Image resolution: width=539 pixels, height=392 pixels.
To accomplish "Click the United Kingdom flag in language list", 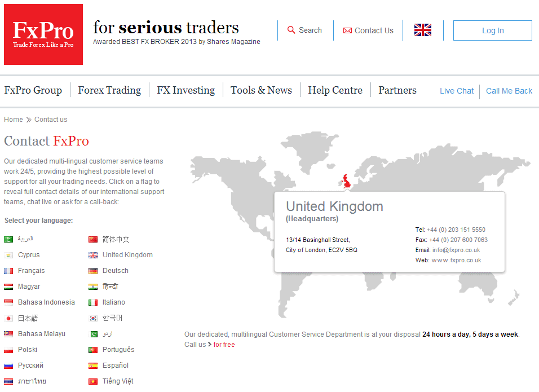I will (93, 255).
